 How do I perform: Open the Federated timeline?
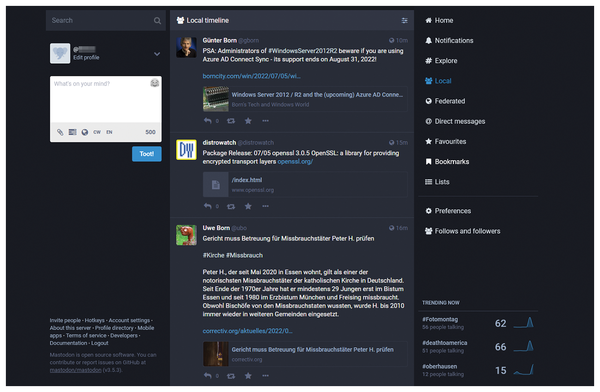point(445,101)
